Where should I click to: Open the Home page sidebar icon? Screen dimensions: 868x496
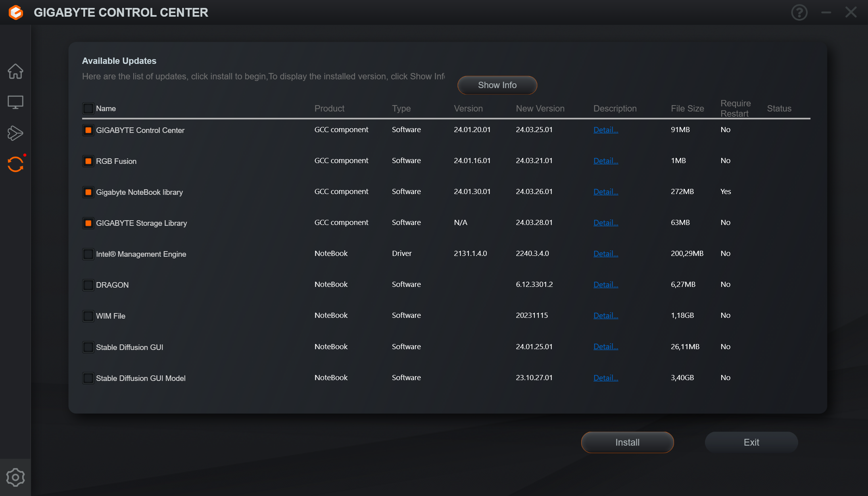point(15,71)
